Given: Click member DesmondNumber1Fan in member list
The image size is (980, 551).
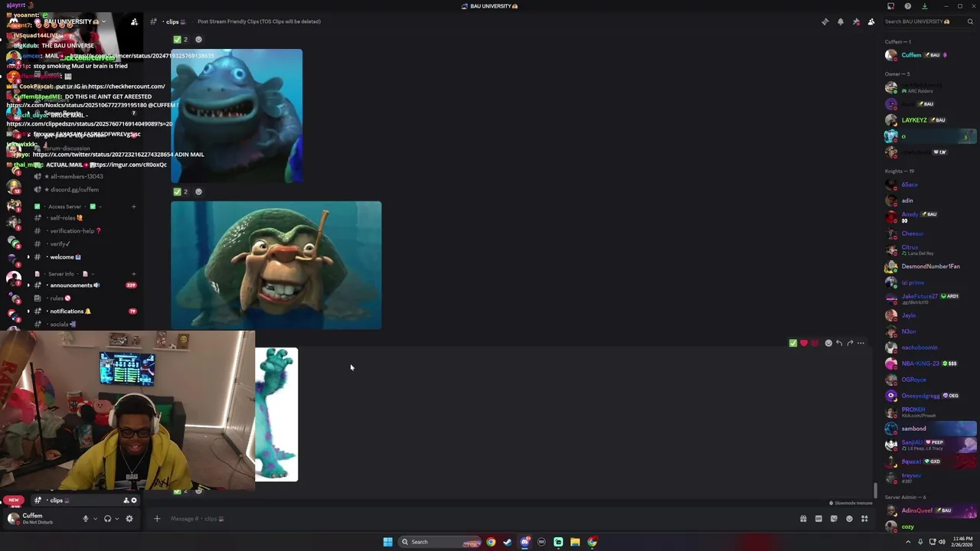Looking at the screenshot, I should point(930,266).
